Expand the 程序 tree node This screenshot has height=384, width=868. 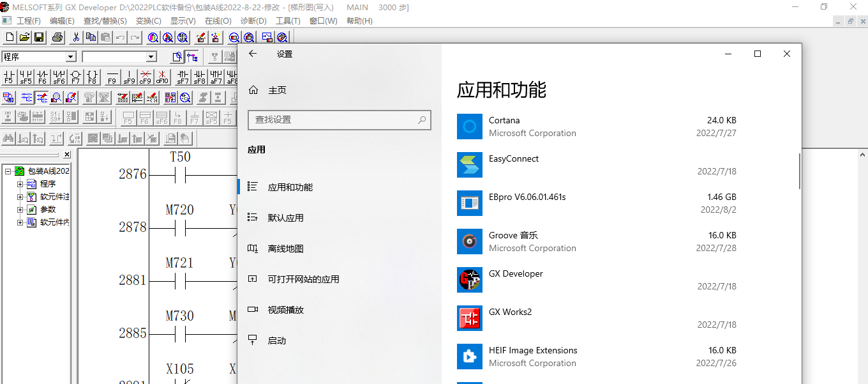pyautogui.click(x=20, y=184)
